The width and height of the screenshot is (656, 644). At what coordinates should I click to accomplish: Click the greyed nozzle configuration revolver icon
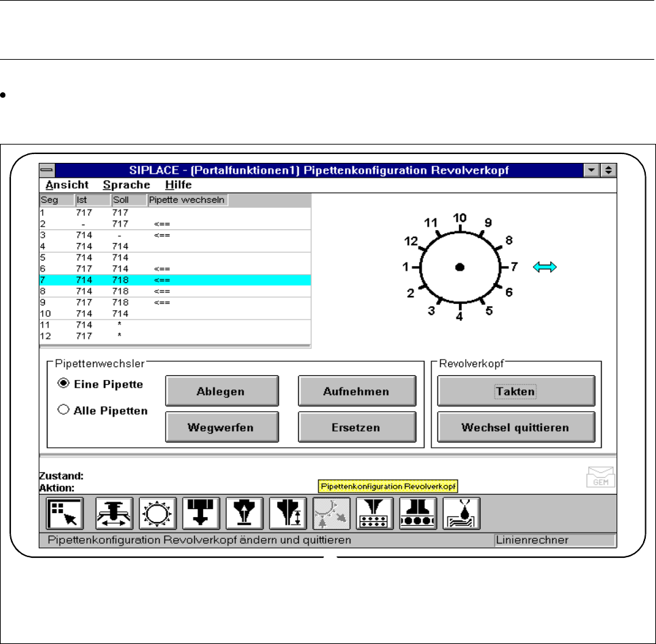331,513
